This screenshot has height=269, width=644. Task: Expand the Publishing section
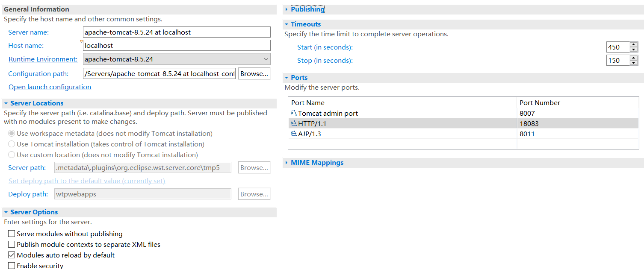[x=287, y=9]
